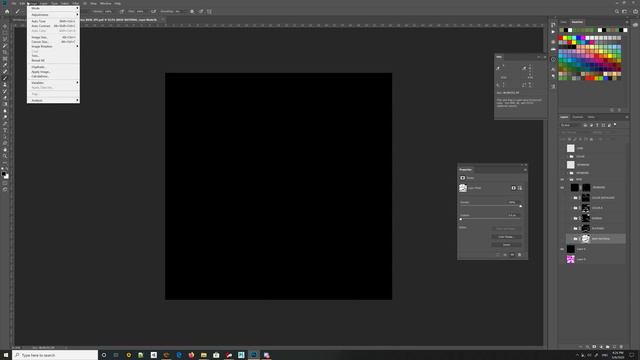Switch to the Paths tab
Viewport: 640px width, 360px height.
(591, 117)
